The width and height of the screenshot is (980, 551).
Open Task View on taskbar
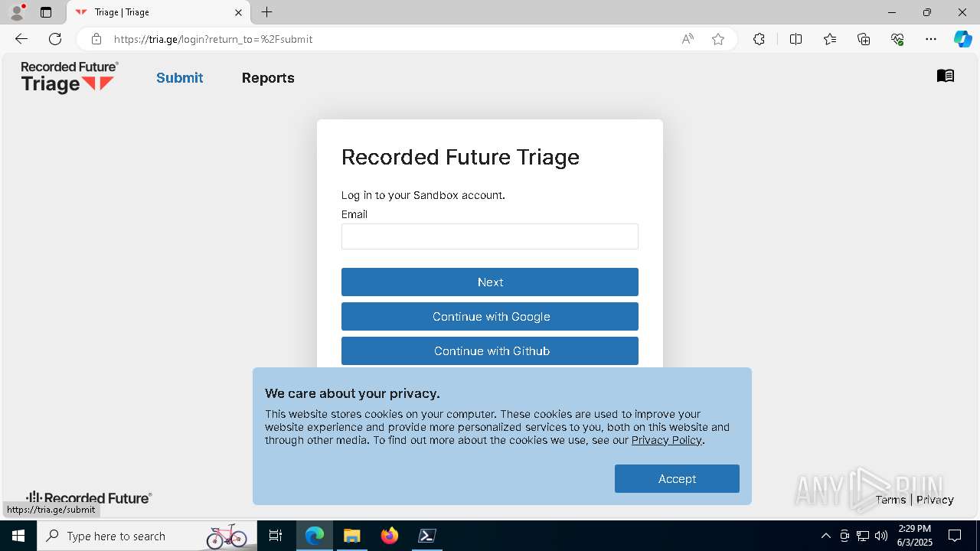pyautogui.click(x=276, y=536)
